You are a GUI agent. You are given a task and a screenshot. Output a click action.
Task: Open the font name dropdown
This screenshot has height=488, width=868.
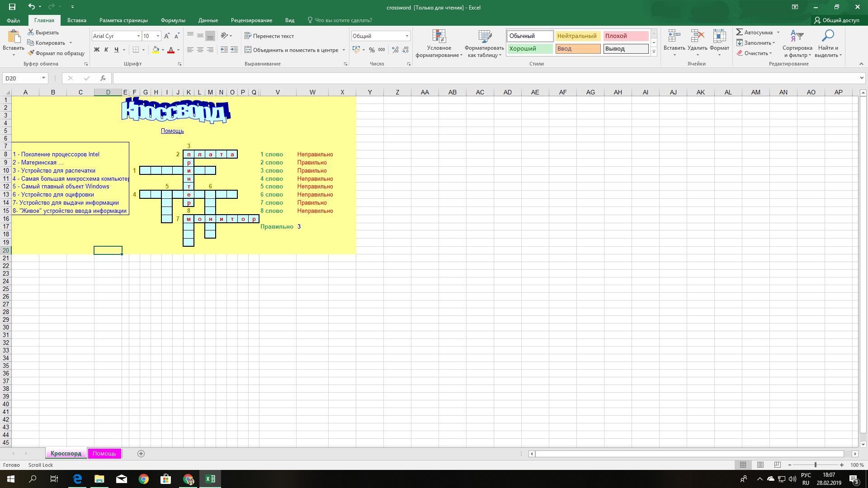coord(138,36)
